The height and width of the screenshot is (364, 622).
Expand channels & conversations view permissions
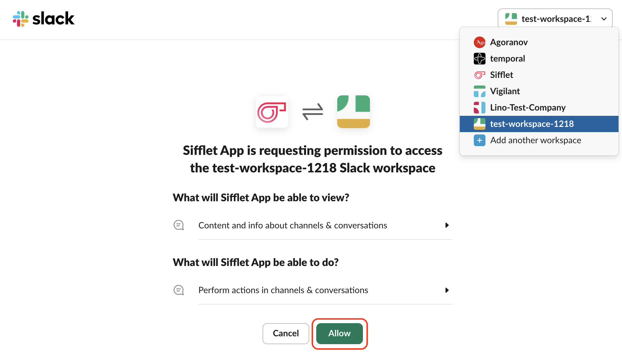[x=447, y=225]
